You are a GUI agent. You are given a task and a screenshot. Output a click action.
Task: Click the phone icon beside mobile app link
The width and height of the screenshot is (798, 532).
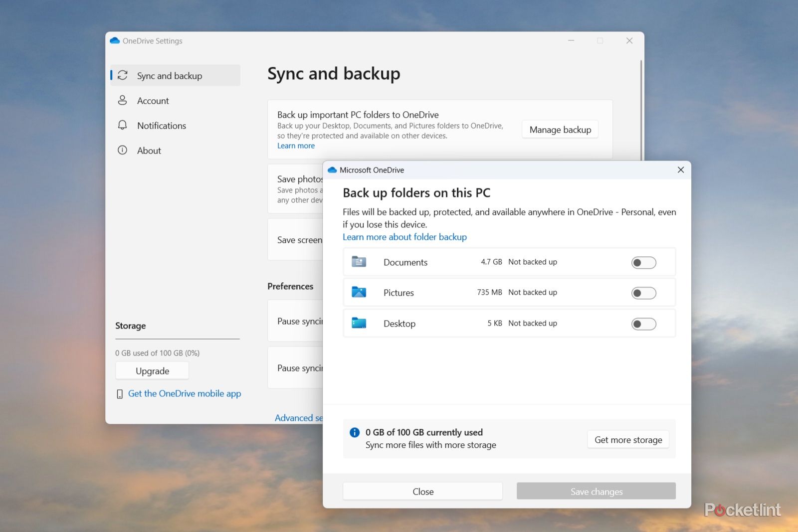click(120, 393)
